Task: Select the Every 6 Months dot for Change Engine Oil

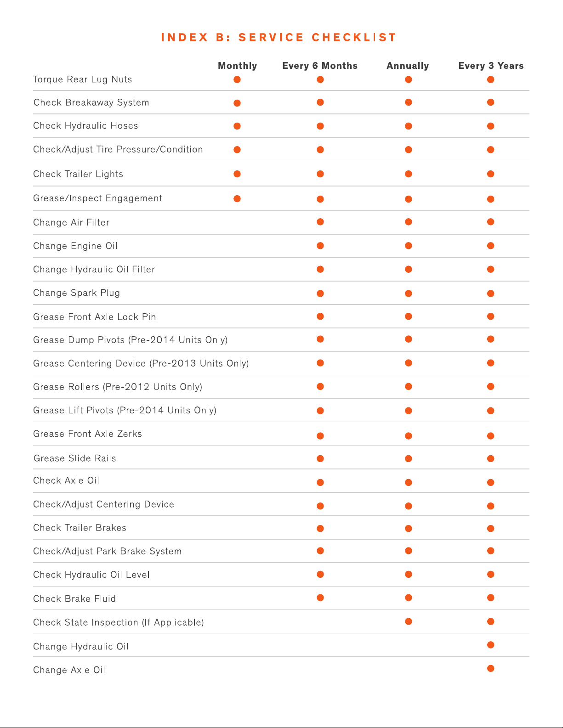Action: click(x=320, y=246)
